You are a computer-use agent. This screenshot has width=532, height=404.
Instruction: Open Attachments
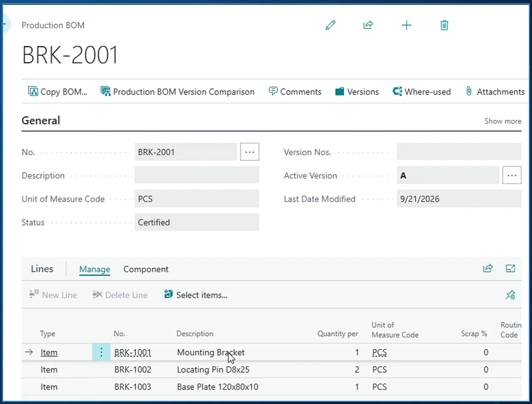495,91
